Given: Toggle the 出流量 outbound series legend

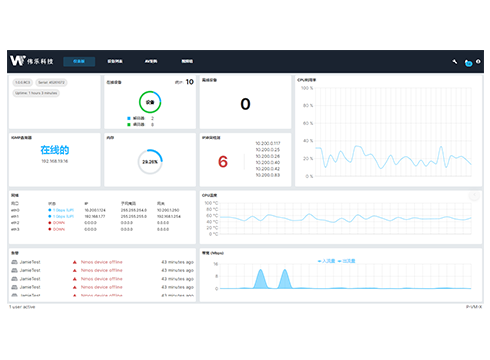Looking at the screenshot, I should 347,261.
